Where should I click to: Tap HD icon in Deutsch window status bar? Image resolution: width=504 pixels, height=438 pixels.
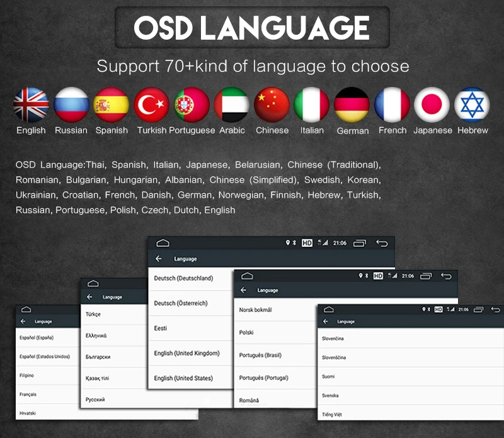[x=307, y=243]
